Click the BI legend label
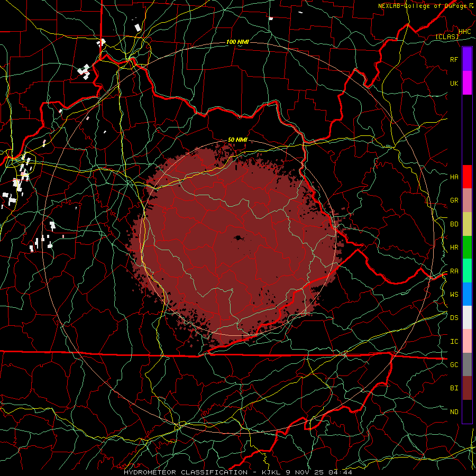Viewport: 476px width, 476px height. pyautogui.click(x=454, y=388)
